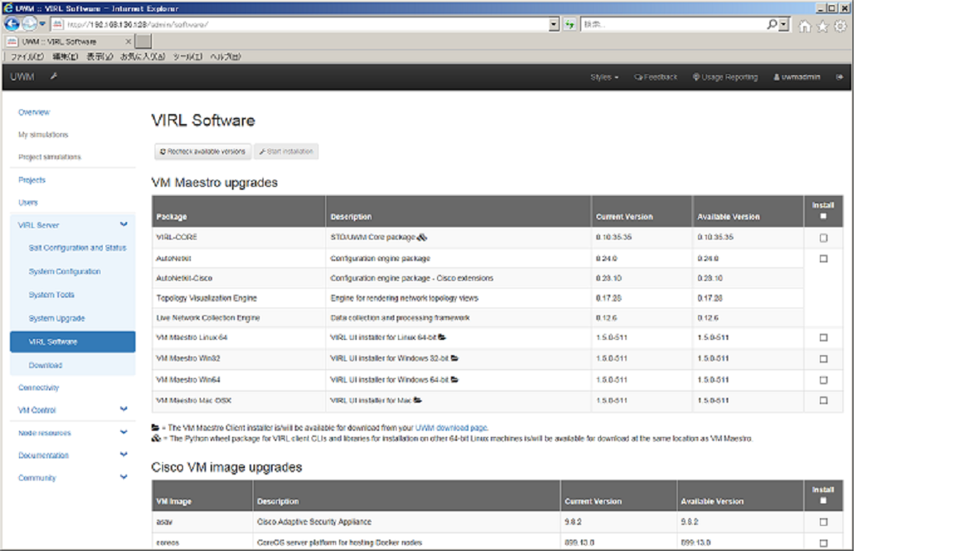Open the お気に入り(A) menu
The height and width of the screenshot is (551, 980).
coord(142,57)
